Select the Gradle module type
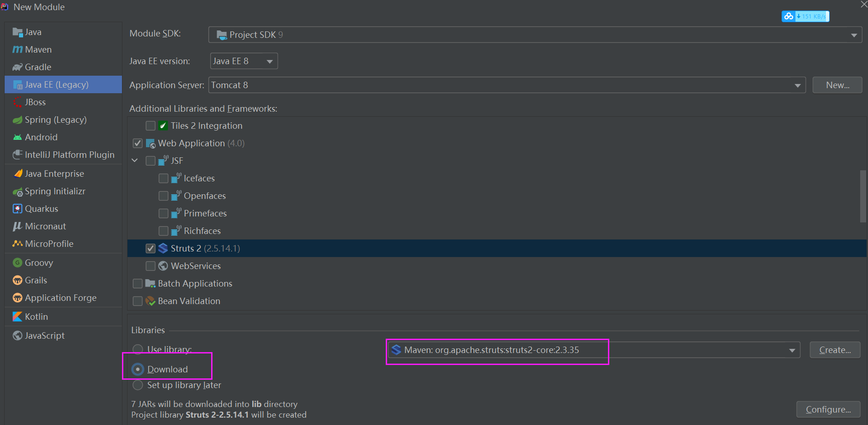The image size is (868, 425). coord(37,67)
